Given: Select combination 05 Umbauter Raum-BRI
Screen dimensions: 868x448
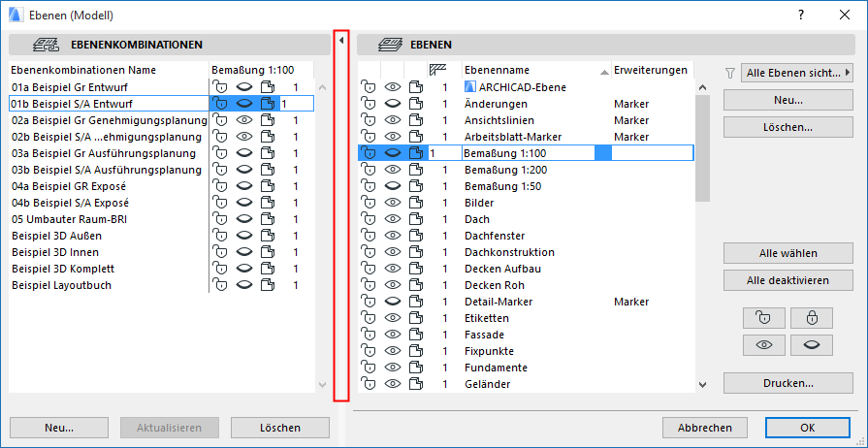Looking at the screenshot, I should (x=65, y=219).
